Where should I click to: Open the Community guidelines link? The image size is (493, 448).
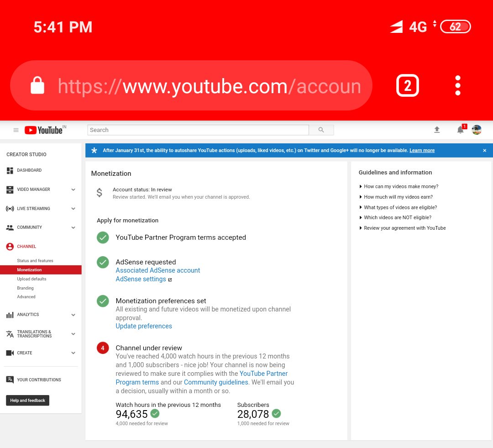point(216,382)
